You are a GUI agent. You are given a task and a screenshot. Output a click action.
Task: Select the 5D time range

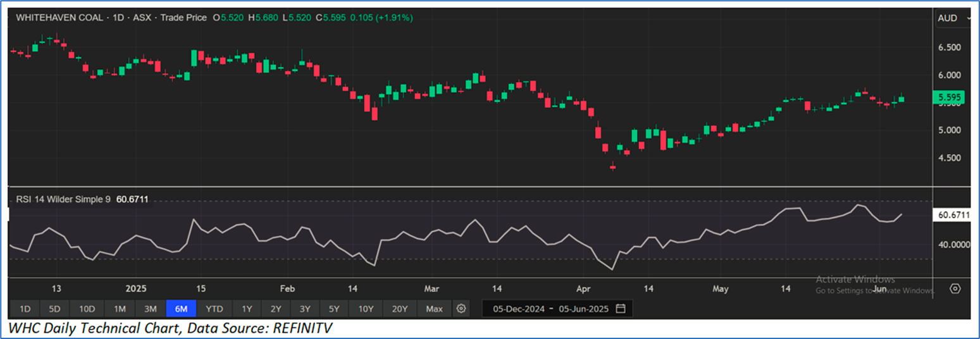click(54, 309)
